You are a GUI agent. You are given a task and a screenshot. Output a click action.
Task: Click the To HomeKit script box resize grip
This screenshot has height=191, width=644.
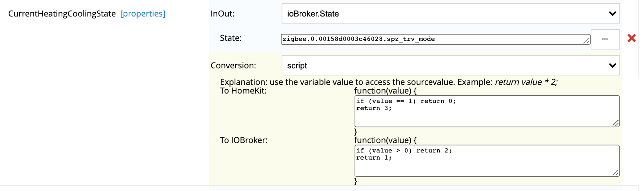(615, 123)
